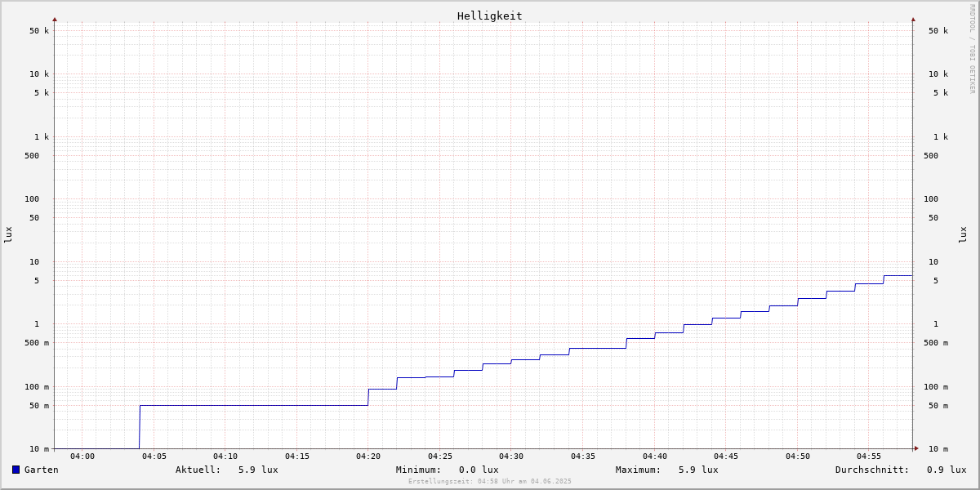Select the Minimum 0.0 lux value
This screenshot has height=490, width=980.
coord(479,470)
